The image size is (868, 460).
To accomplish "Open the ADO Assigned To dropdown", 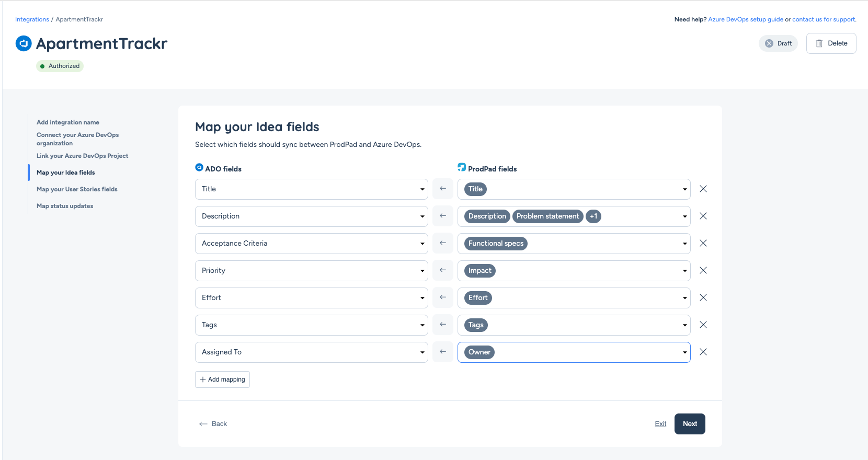I will pyautogui.click(x=312, y=352).
